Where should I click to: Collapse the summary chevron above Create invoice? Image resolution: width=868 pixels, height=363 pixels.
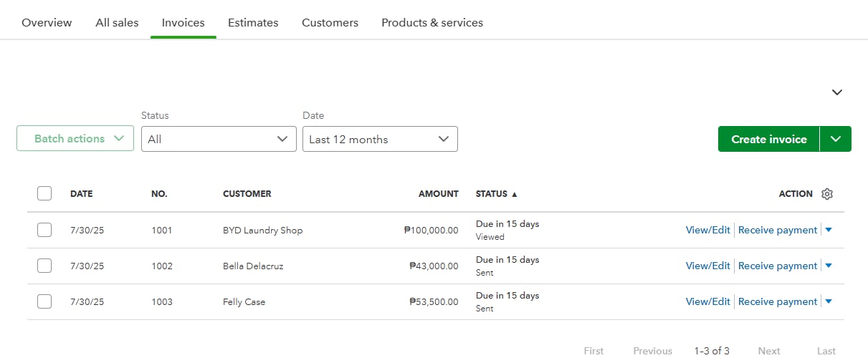pyautogui.click(x=836, y=92)
